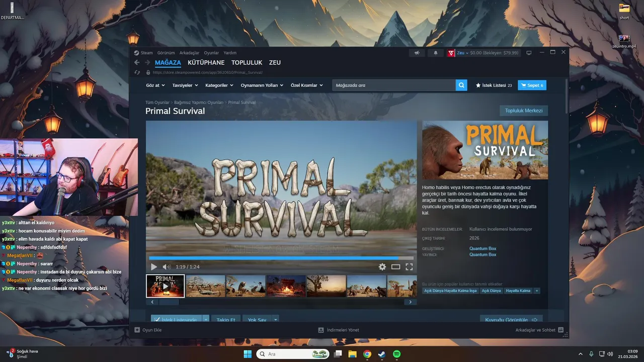This screenshot has height=362, width=644.
Task: Click the Mağazada ara search field
Action: point(394,85)
